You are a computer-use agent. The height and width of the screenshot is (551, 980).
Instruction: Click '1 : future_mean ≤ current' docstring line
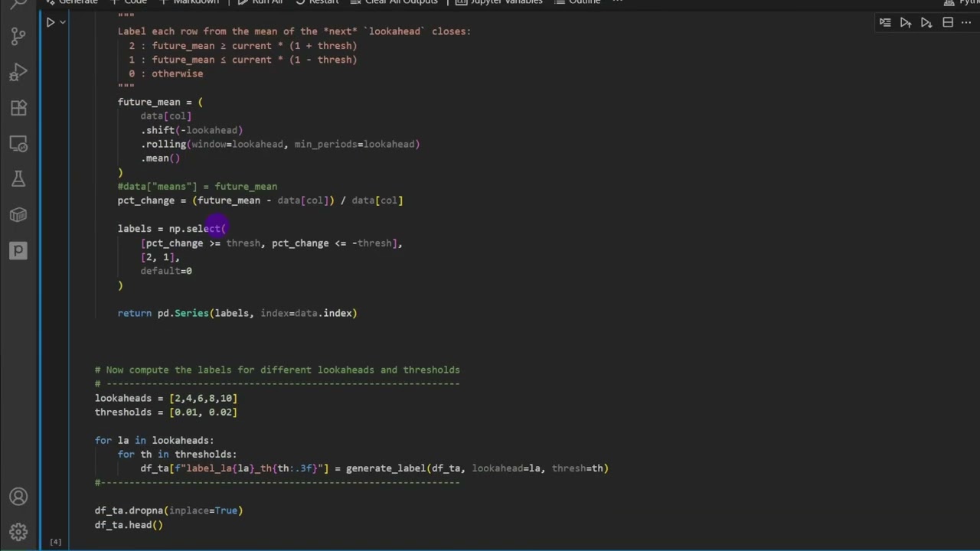(x=243, y=60)
